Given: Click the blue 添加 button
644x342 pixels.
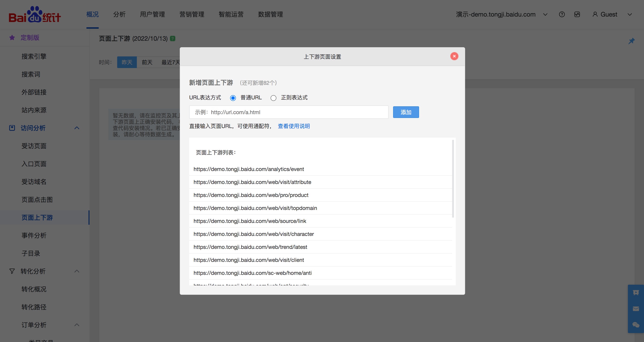Looking at the screenshot, I should click(406, 112).
